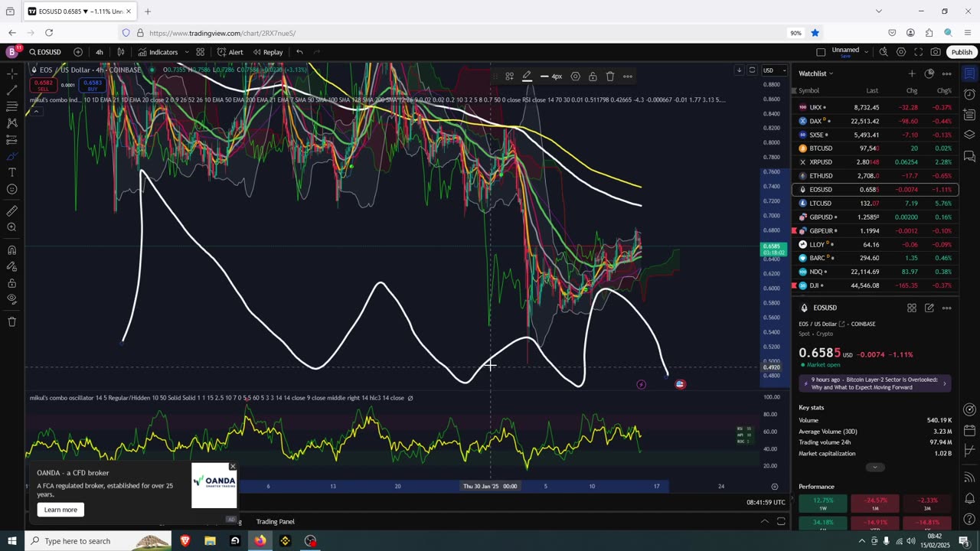The image size is (980, 551).
Task: Open Brave browser from the taskbar
Action: click(185, 541)
